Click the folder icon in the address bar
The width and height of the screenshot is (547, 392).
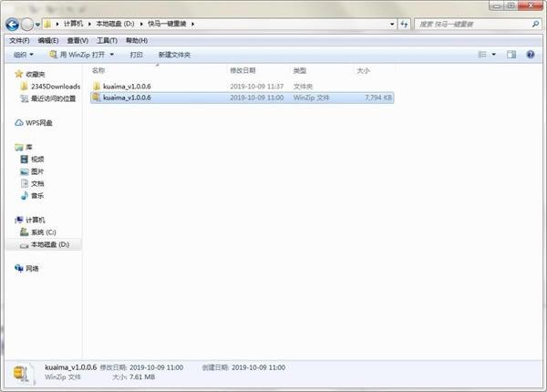[x=47, y=24]
